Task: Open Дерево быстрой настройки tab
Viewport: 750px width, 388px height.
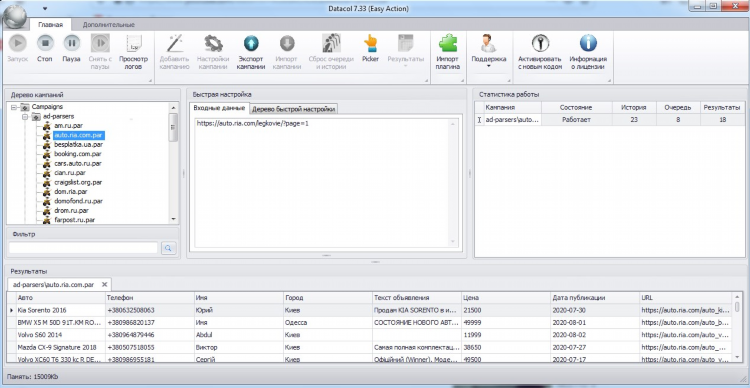Action: click(294, 109)
